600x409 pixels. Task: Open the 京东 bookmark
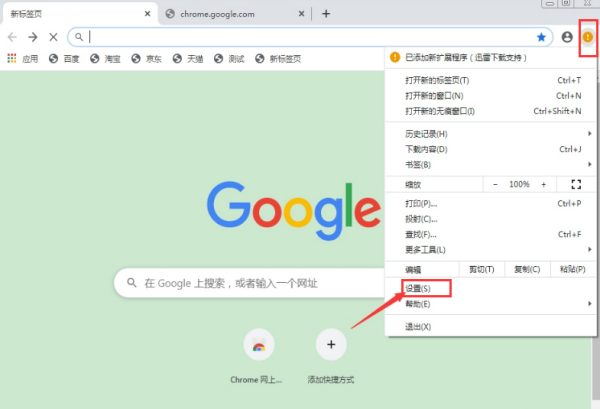(x=147, y=59)
